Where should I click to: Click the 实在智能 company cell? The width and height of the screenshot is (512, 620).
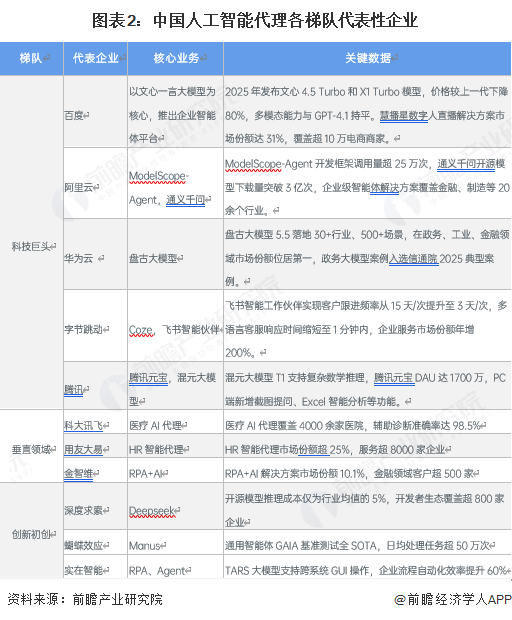(96, 566)
